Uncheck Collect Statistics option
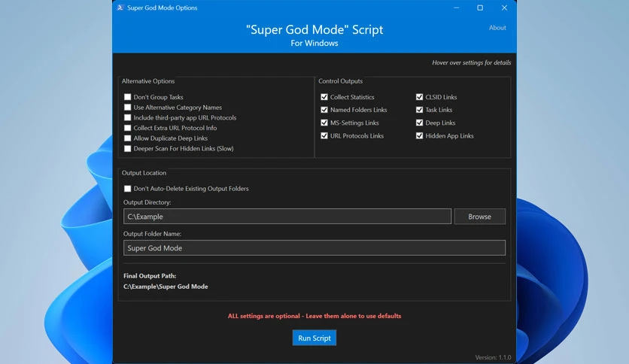Viewport: 629px width, 364px height. coord(324,97)
